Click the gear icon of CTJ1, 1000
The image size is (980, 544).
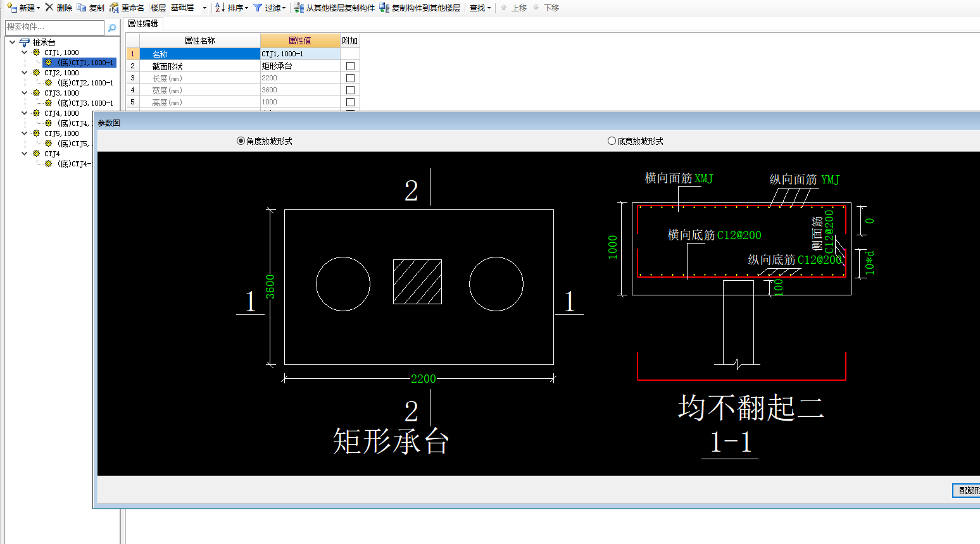(36, 53)
